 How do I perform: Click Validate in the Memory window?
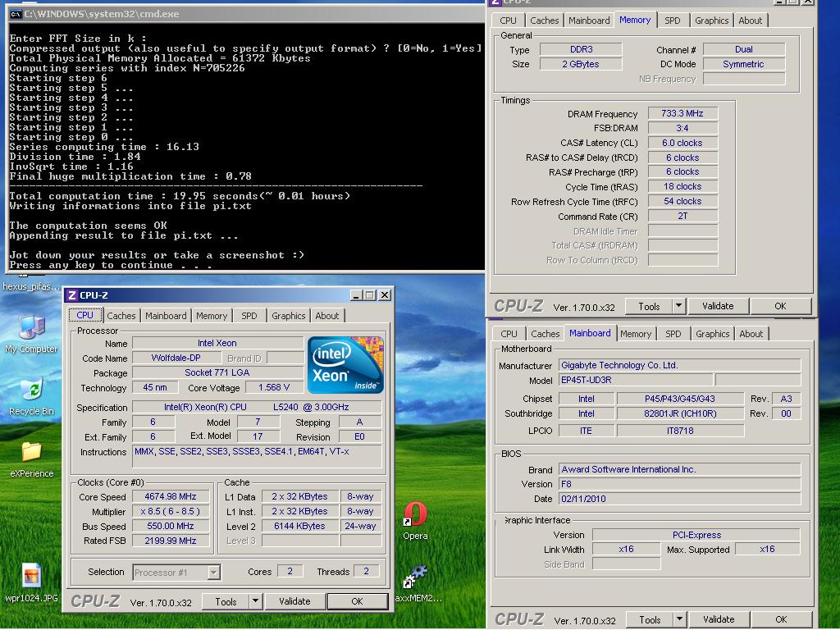718,306
